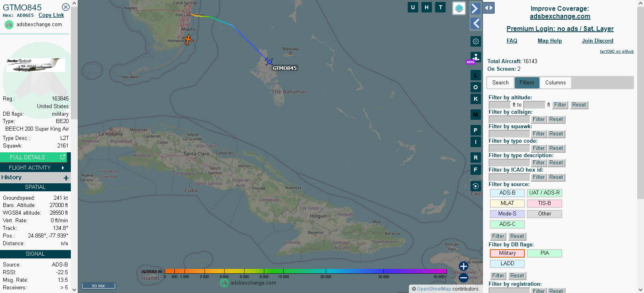Toggle the F map option button

pos(476,170)
